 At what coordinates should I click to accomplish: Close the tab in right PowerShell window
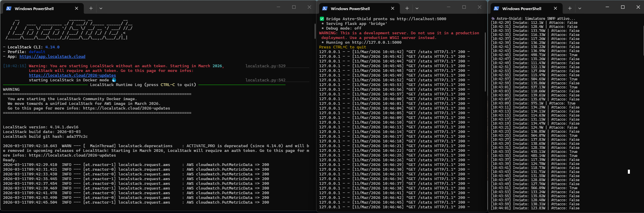click(555, 8)
